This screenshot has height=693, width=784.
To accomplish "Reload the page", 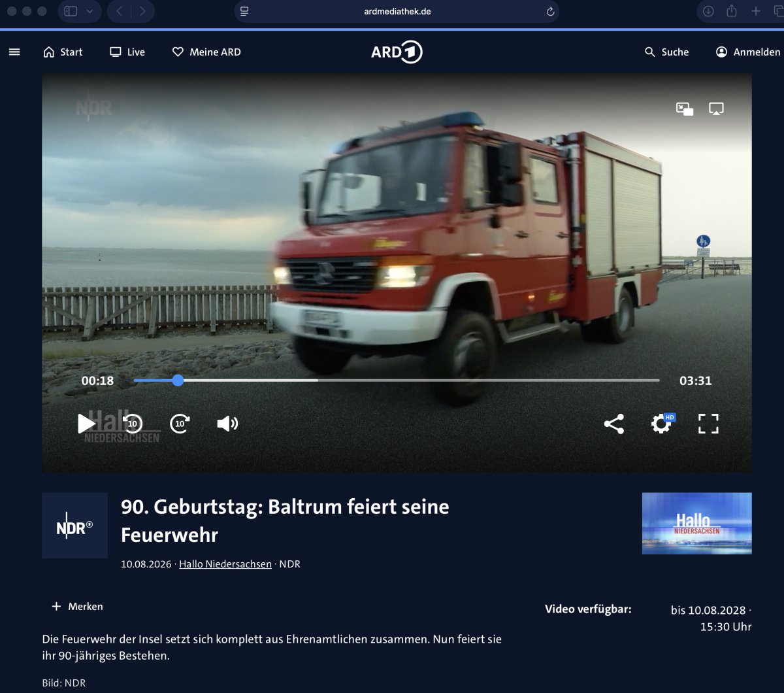I will tap(550, 11).
